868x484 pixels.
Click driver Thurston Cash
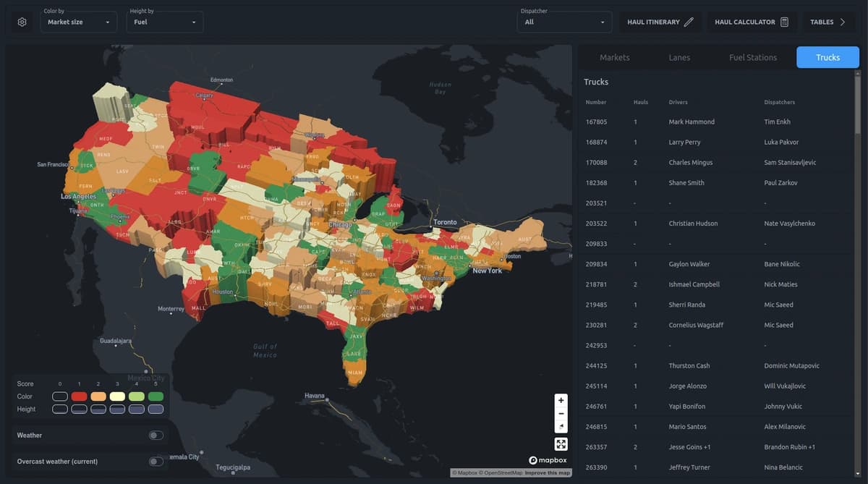pos(689,366)
